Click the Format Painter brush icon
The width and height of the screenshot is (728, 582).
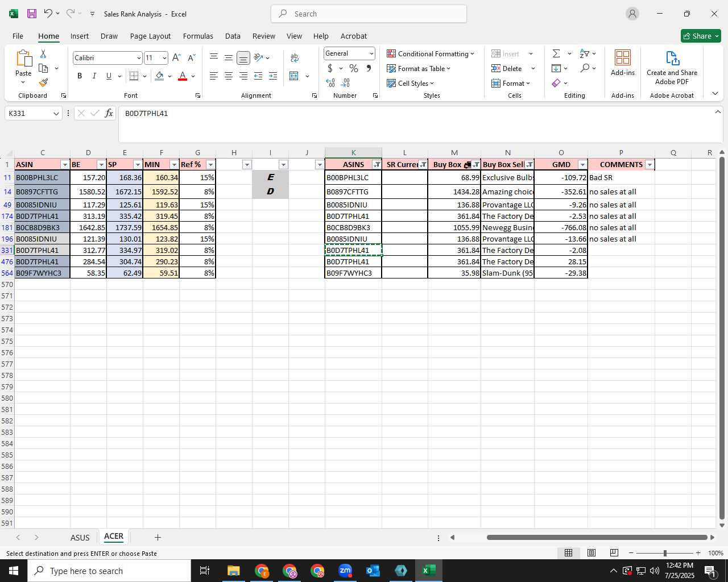[x=43, y=82]
